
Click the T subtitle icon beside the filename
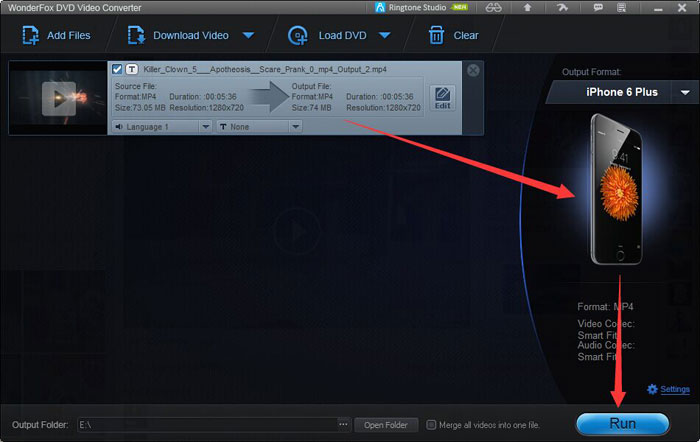pyautogui.click(x=132, y=69)
